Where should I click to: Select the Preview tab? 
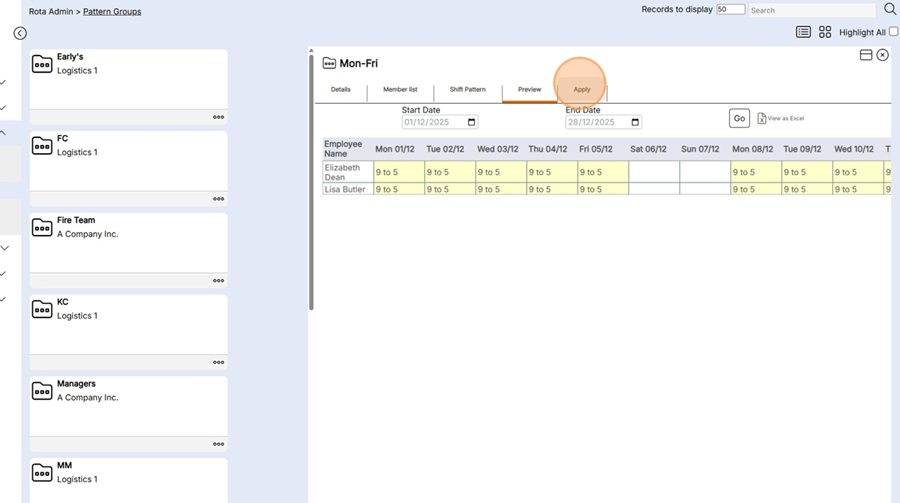[x=529, y=90]
